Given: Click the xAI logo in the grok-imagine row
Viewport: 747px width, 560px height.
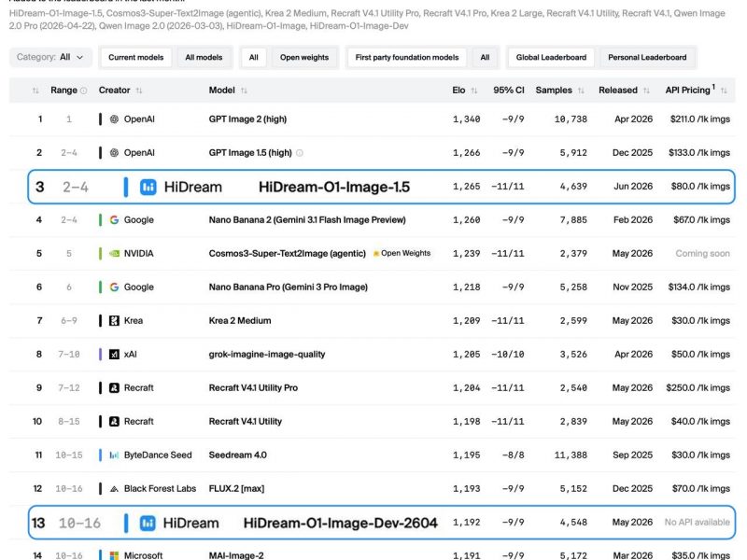Looking at the screenshot, I should (x=114, y=355).
